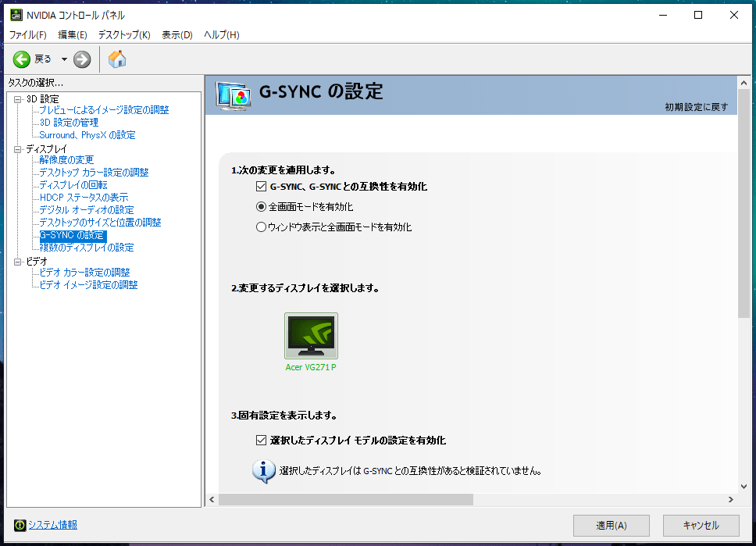Collapse the 3D 設定 tree node

coord(18,99)
